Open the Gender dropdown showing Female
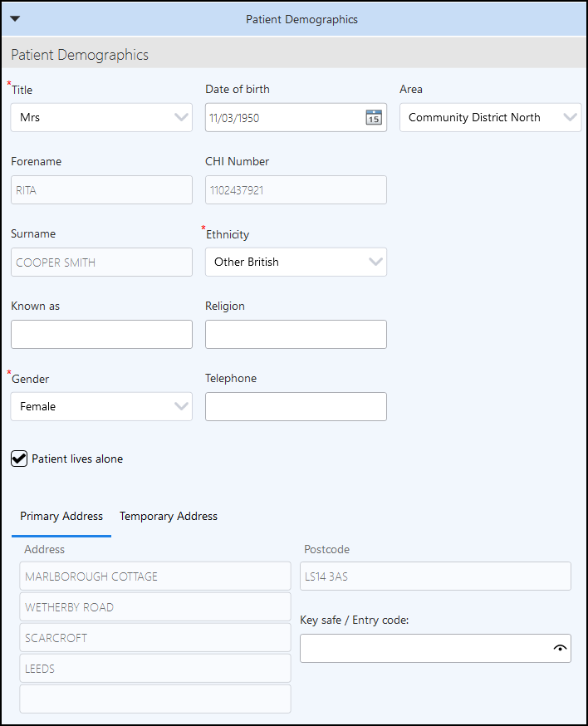Image resolution: width=588 pixels, height=726 pixels. coord(101,406)
